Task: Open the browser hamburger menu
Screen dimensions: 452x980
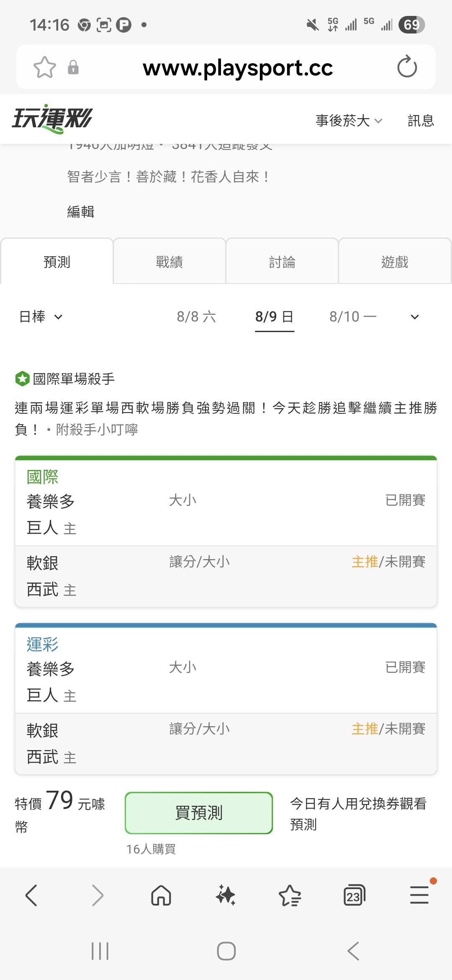Action: [x=419, y=895]
